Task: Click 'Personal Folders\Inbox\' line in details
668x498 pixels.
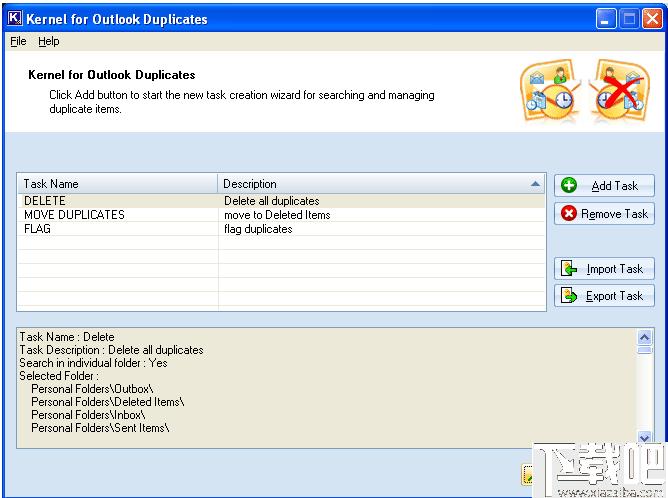Action: 88,415
